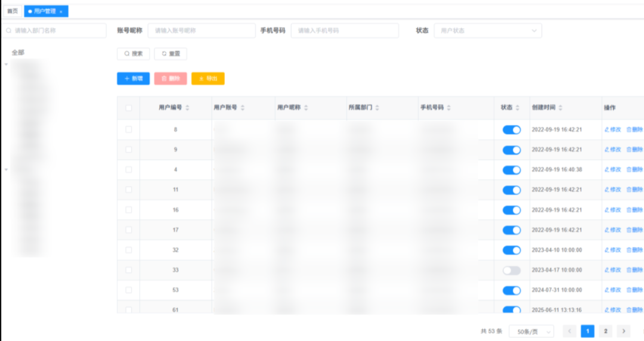The width and height of the screenshot is (644, 341).
Task: Sort by 用户编号 column arrows
Action: pyautogui.click(x=187, y=108)
